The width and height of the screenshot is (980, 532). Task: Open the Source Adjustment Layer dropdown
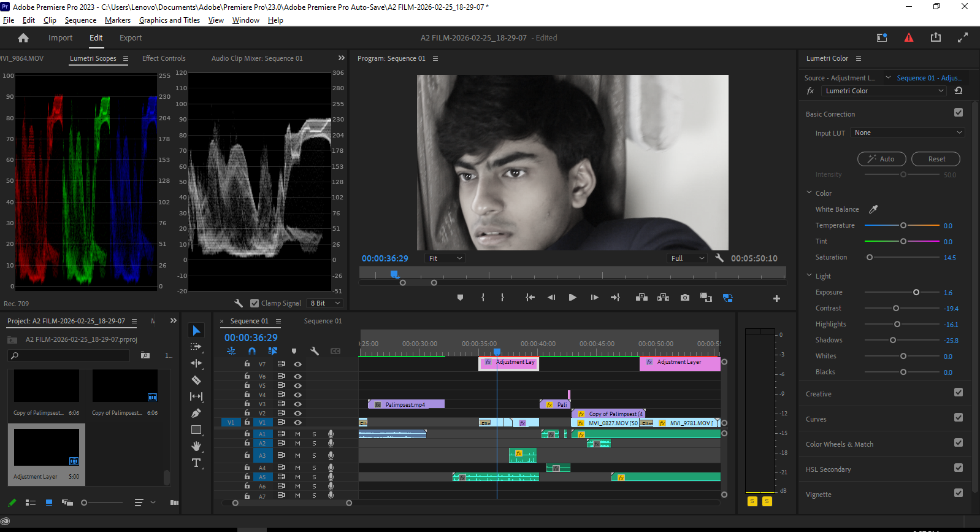pos(888,78)
